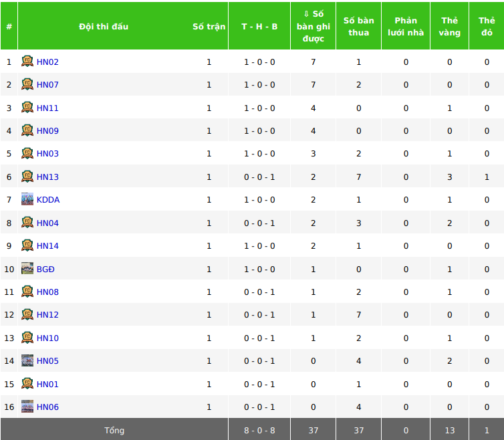The width and height of the screenshot is (504, 440).
Task: Sort by Thẻ vàng column header
Action: pos(450,26)
